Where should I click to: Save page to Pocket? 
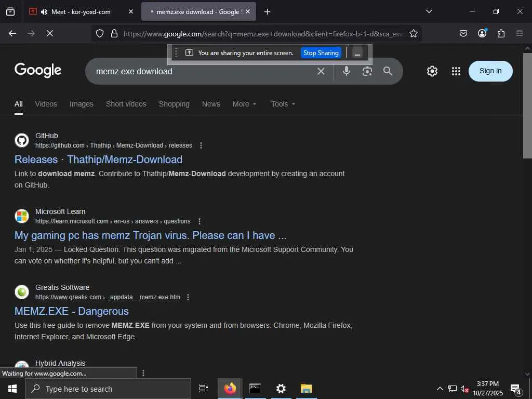point(463,33)
